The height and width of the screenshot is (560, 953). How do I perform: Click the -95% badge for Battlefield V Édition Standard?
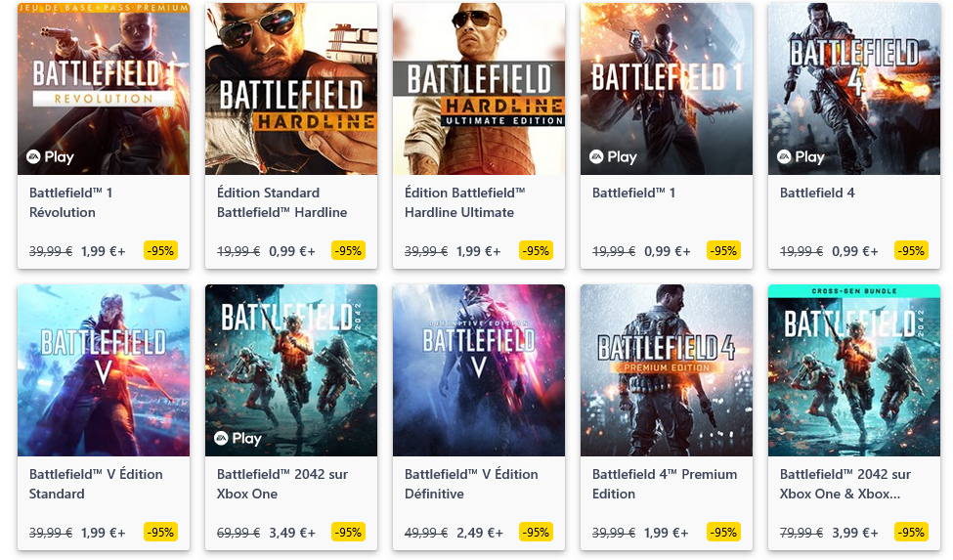coord(160,533)
